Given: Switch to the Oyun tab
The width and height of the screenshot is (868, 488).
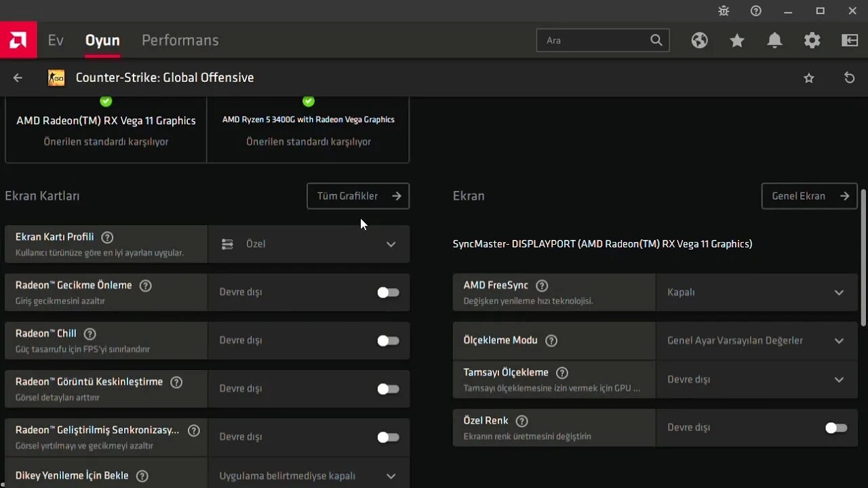Looking at the screenshot, I should pos(102,40).
